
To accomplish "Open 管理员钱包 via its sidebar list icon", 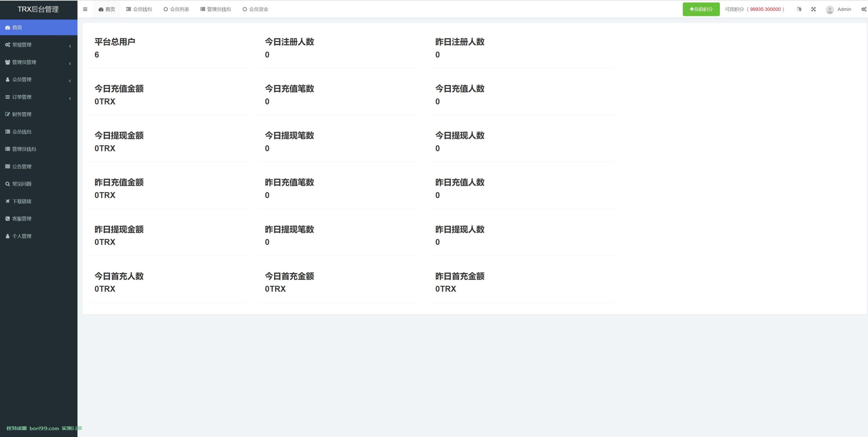I will [x=7, y=149].
